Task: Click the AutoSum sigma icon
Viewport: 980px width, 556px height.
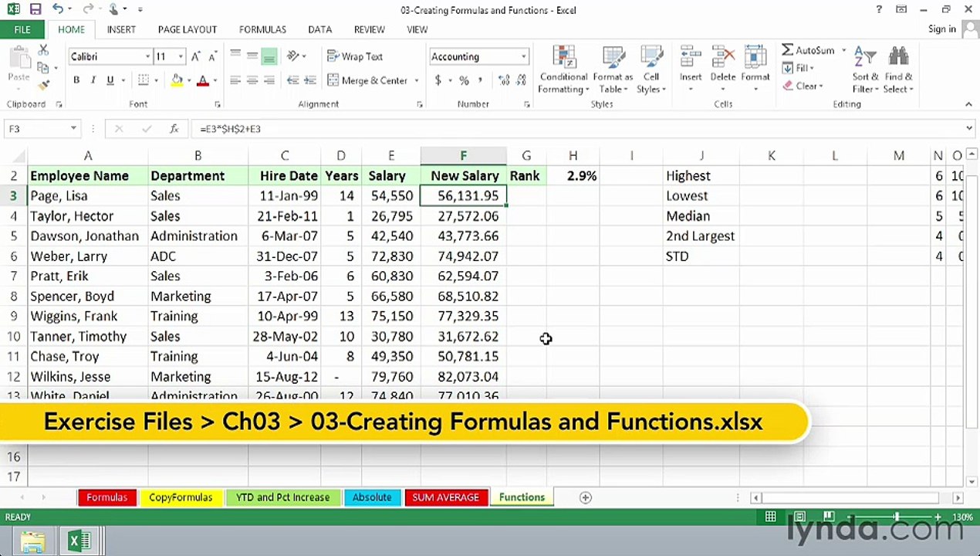Action: coord(787,50)
